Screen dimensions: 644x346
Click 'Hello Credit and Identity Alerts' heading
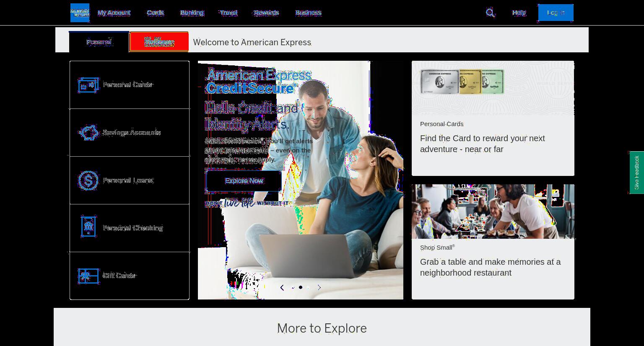252,116
